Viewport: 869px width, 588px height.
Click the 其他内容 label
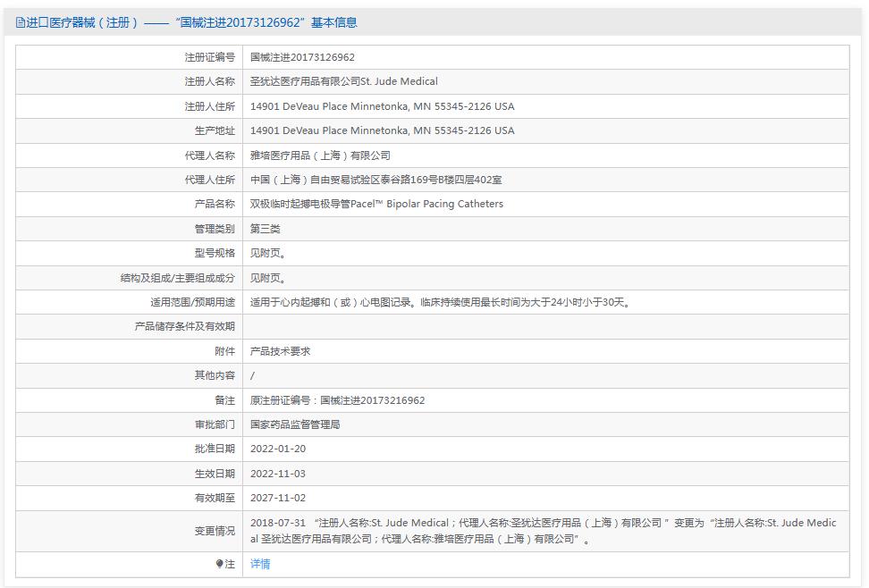click(x=215, y=375)
